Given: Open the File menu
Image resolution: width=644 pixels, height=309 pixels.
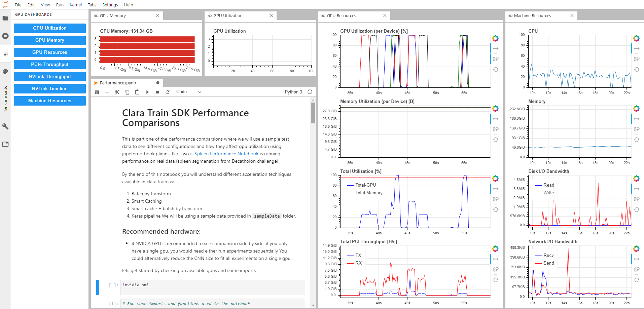Looking at the screenshot, I should [18, 5].
